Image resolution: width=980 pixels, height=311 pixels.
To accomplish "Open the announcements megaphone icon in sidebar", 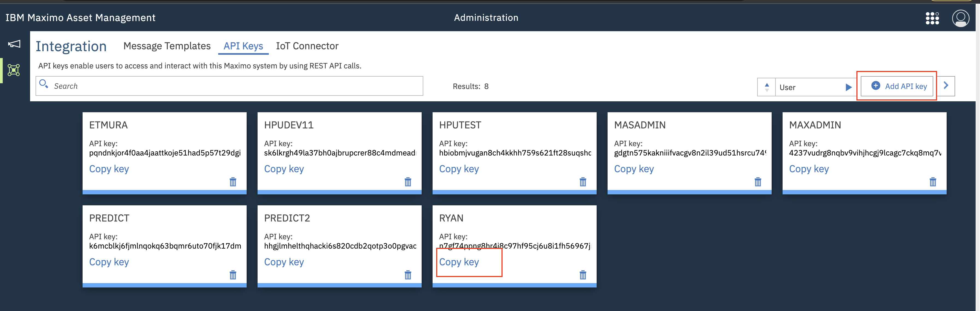I will point(14,44).
